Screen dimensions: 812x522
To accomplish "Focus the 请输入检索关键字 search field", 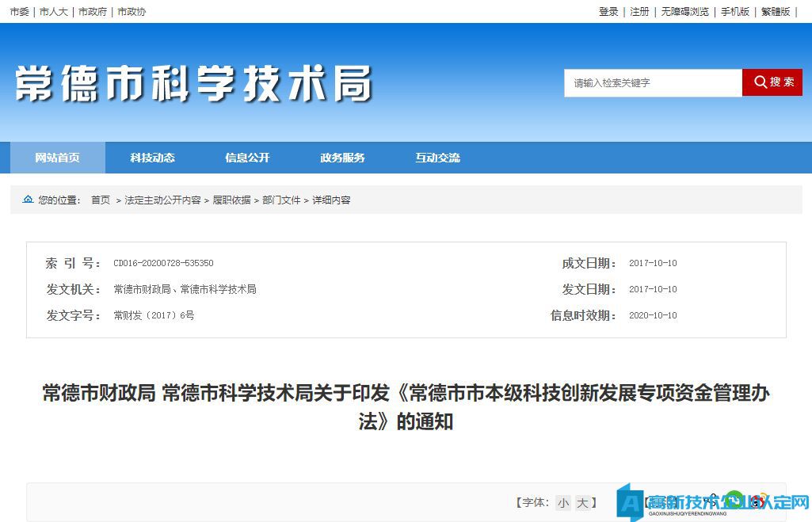I will [653, 83].
